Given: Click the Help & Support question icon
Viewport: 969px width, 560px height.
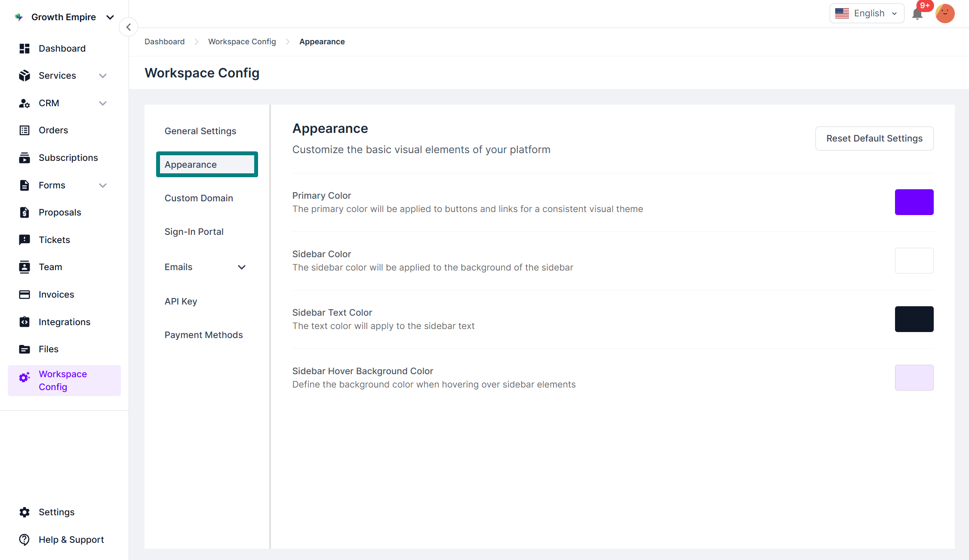Looking at the screenshot, I should click(25, 539).
